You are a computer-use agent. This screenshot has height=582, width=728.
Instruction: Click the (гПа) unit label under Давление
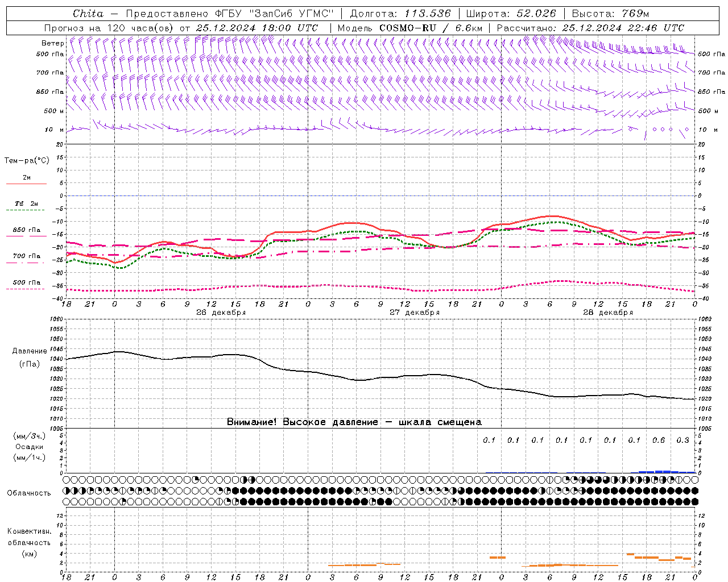tap(29, 364)
